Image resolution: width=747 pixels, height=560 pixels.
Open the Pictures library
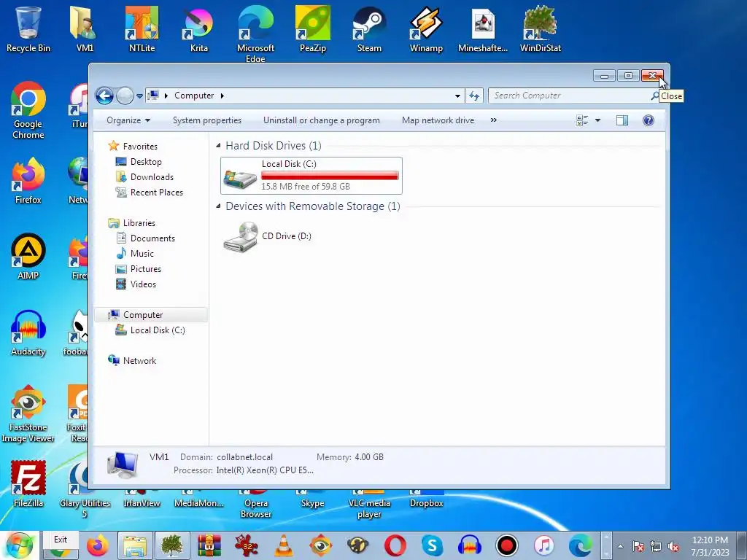click(x=145, y=268)
